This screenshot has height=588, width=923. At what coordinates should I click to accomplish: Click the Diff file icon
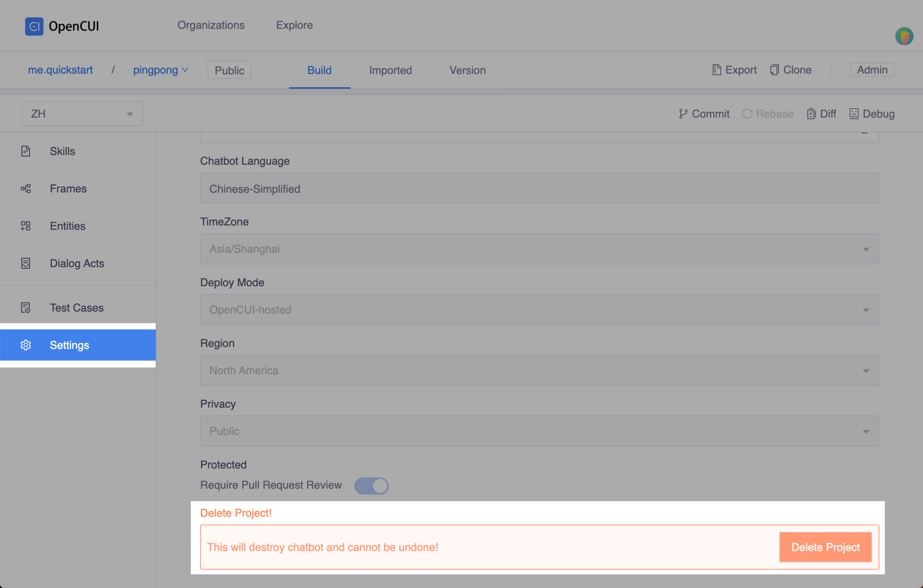[811, 114]
